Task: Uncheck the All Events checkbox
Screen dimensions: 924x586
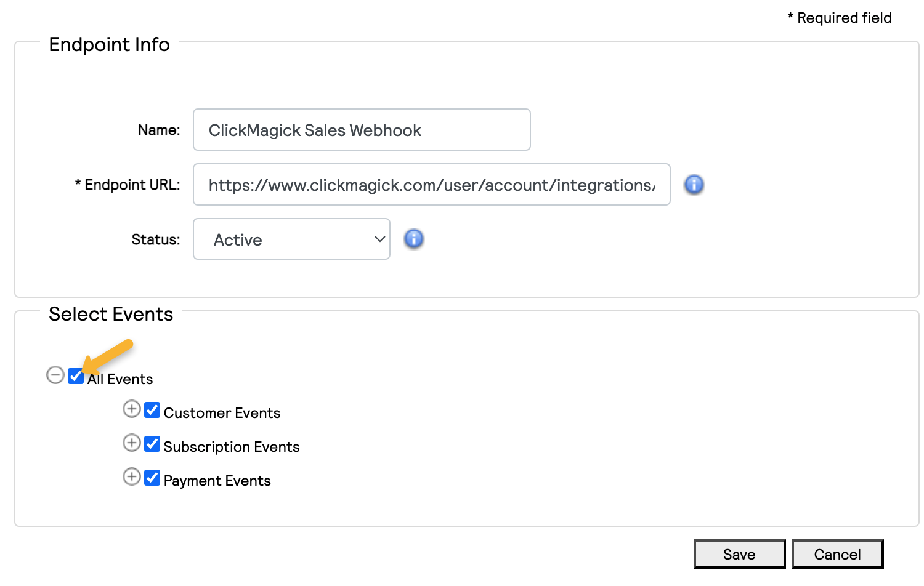Action: [76, 375]
